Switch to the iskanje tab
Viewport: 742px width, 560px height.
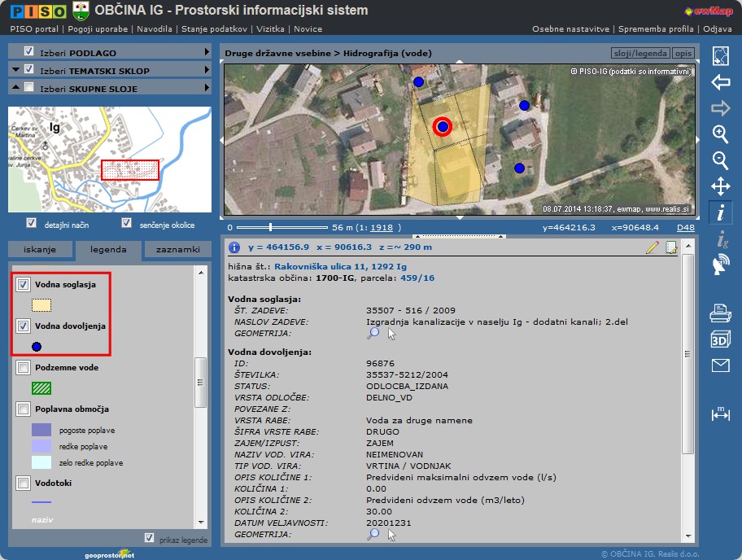coord(40,251)
